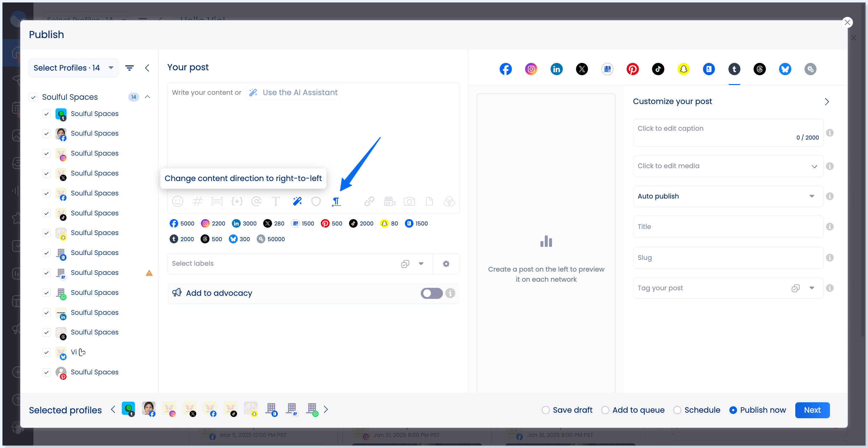Viewport: 868px width, 448px height.
Task: Click the copy labels icon in Select labels
Action: (x=405, y=264)
